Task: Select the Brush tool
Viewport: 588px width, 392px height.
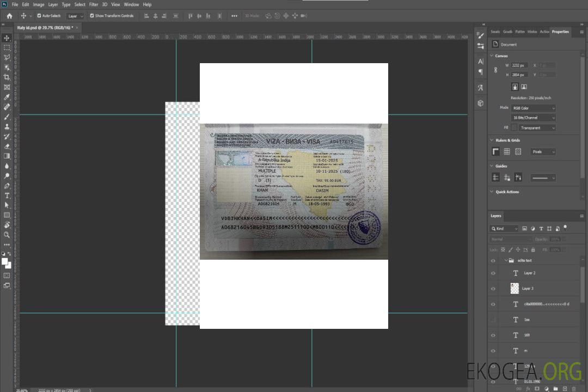Action: tap(7, 117)
